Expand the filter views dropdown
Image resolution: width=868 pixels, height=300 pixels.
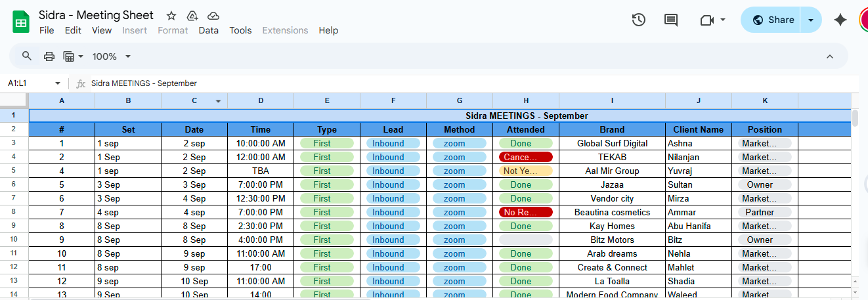pyautogui.click(x=73, y=56)
